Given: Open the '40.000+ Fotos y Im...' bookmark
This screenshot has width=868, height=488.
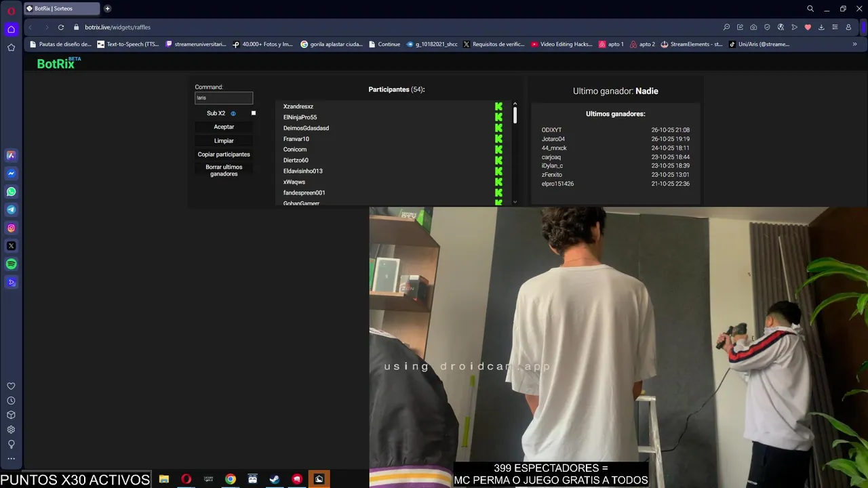Looking at the screenshot, I should pos(263,44).
